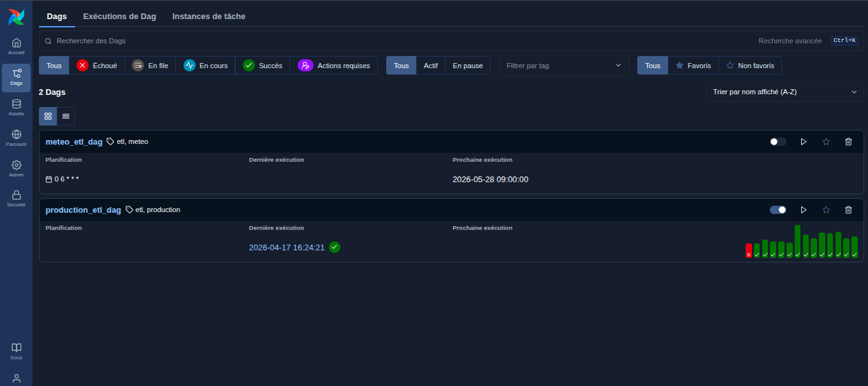Open Dags section in the sidebar
868x386 pixels.
[x=17, y=77]
